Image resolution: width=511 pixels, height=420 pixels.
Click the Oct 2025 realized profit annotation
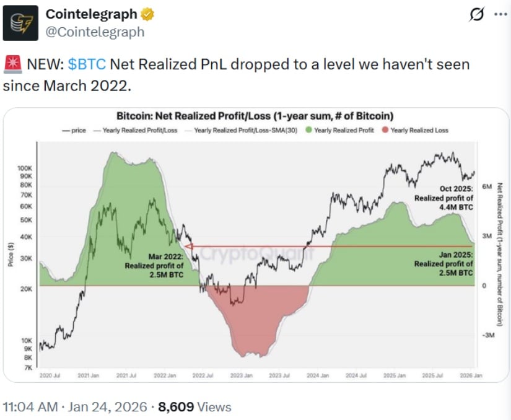(444, 198)
